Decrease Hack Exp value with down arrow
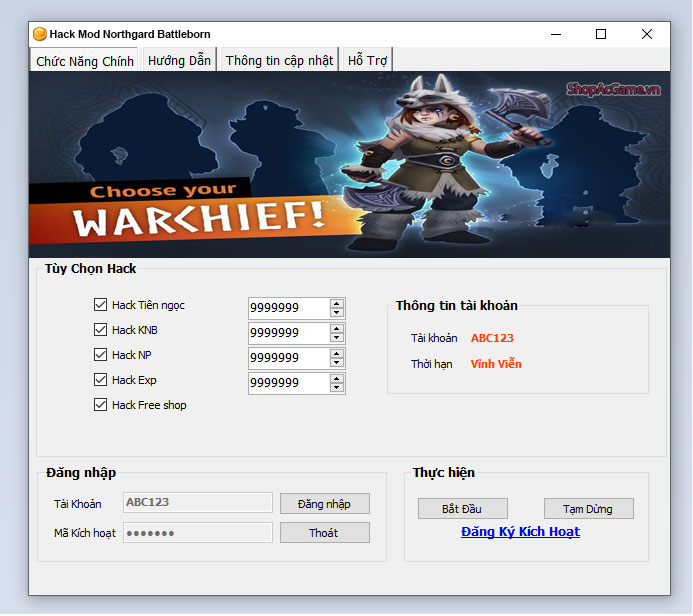Image resolution: width=693 pixels, height=616 pixels. (x=337, y=388)
